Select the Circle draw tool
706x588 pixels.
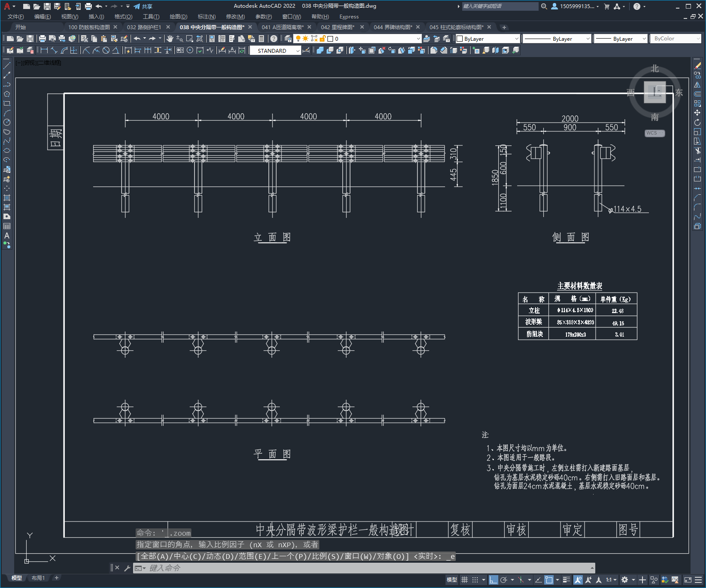7,122
